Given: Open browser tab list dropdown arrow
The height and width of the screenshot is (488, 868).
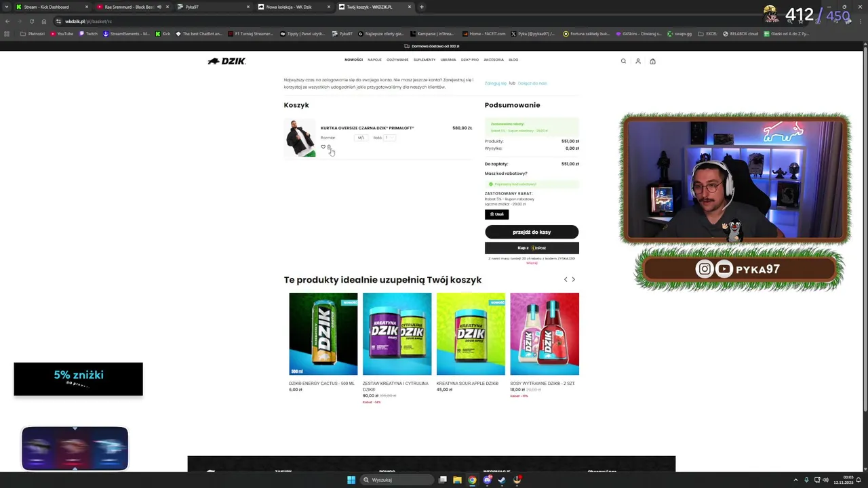Looking at the screenshot, I should pyautogui.click(x=7, y=7).
